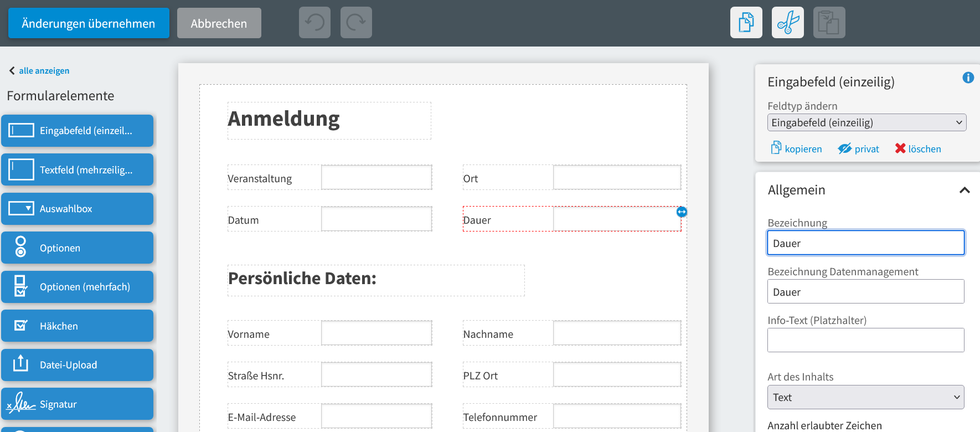This screenshot has width=980, height=432.
Task: Collapse the Allgemein section
Action: pos(964,190)
